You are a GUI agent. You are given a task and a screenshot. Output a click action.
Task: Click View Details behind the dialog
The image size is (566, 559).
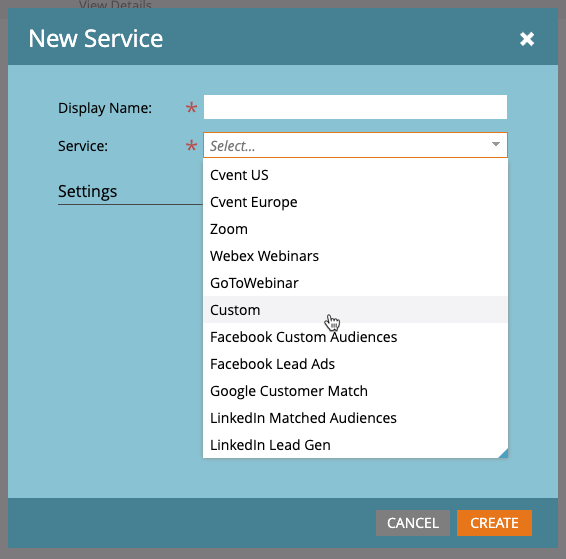tap(115, 5)
